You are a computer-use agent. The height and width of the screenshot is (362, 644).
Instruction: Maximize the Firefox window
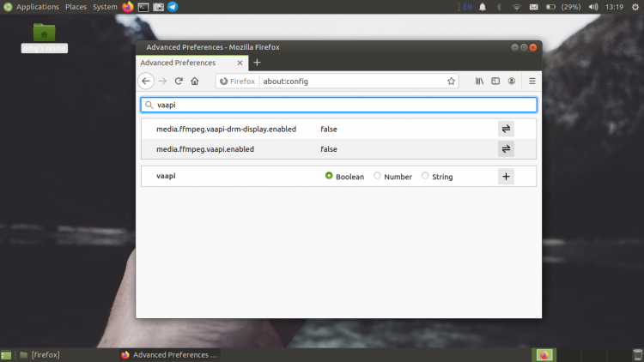click(524, 47)
